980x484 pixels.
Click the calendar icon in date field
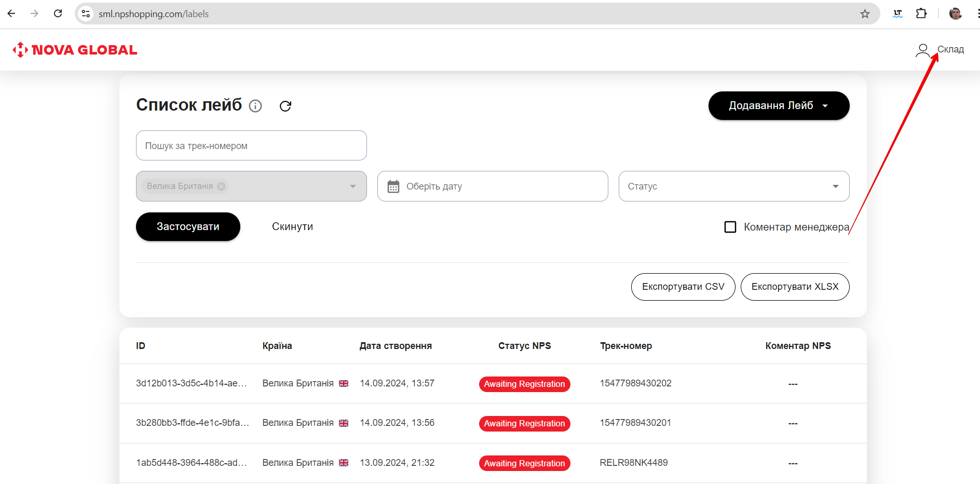393,186
